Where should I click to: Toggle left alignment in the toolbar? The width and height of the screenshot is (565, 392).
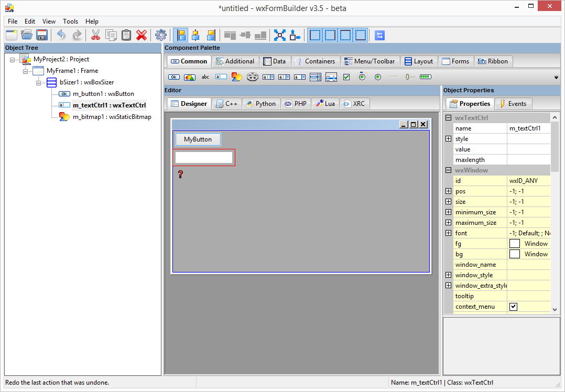180,35
